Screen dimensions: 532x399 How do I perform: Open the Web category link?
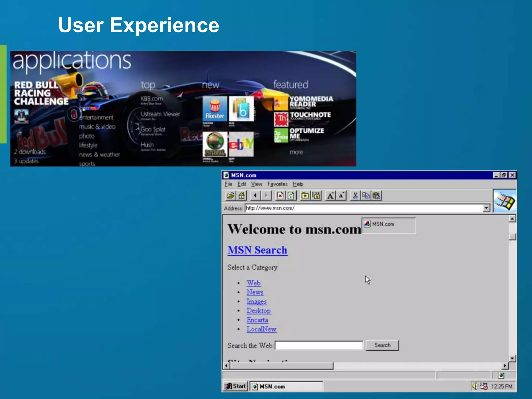254,283
